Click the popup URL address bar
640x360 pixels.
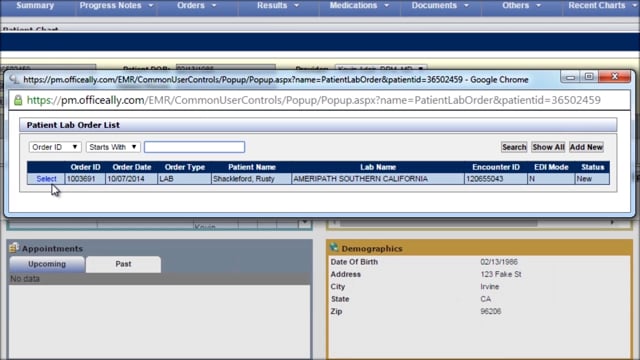pos(313,100)
